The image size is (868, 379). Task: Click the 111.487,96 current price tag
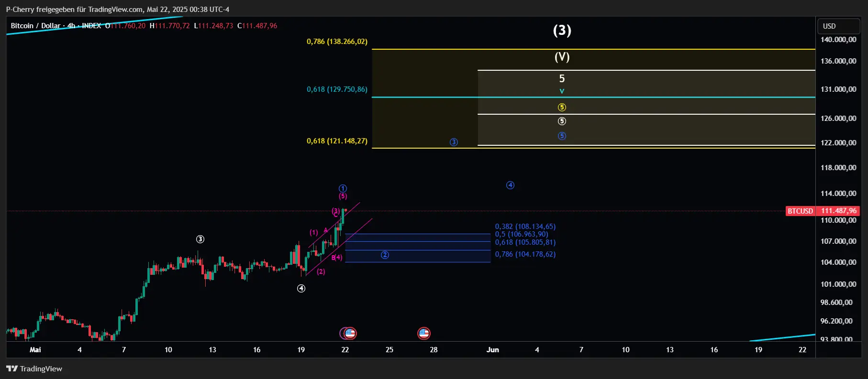[x=838, y=211]
